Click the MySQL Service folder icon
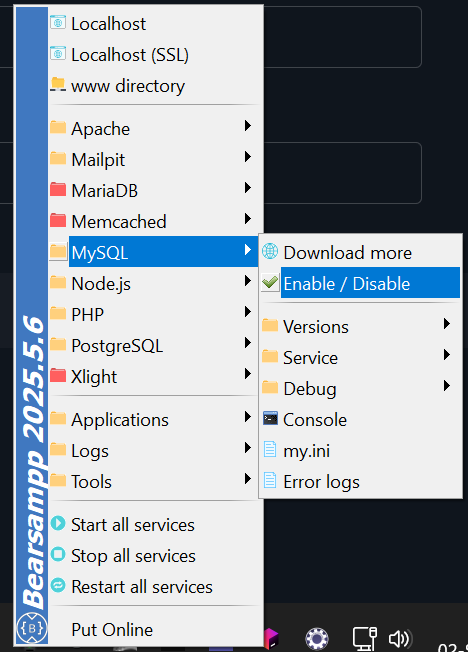The width and height of the screenshot is (468, 652). click(270, 356)
